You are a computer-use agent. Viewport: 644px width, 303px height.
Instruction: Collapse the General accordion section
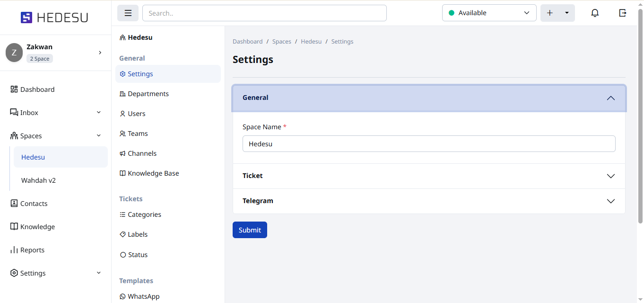pos(610,98)
